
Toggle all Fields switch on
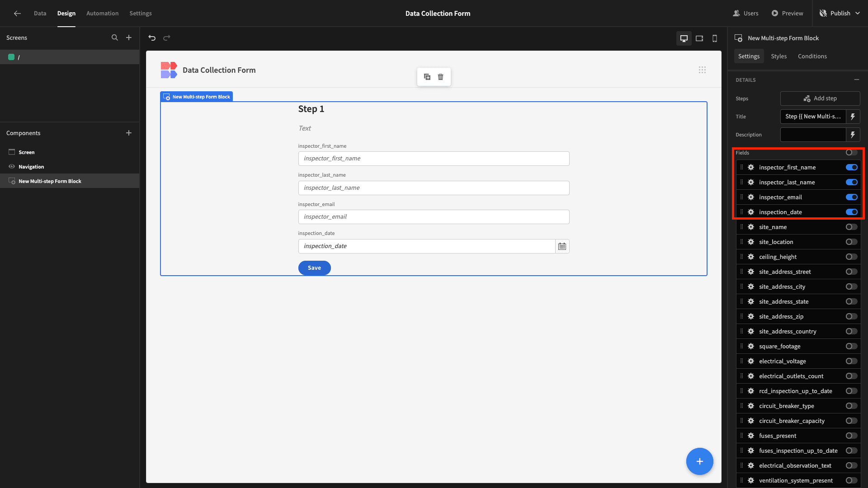pyautogui.click(x=851, y=153)
